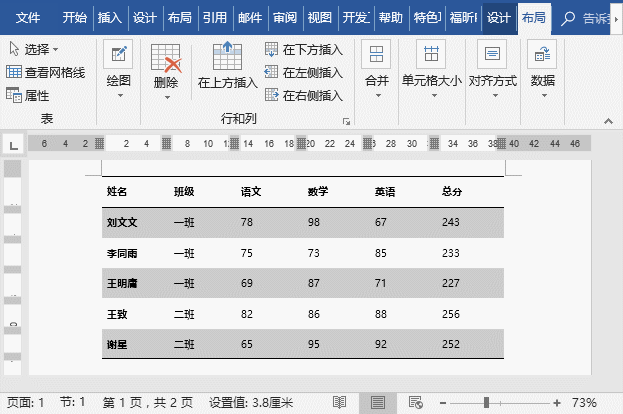Screen dimensions: 623x414
Task: Open the Insert (插入) tab
Action: click(110, 18)
